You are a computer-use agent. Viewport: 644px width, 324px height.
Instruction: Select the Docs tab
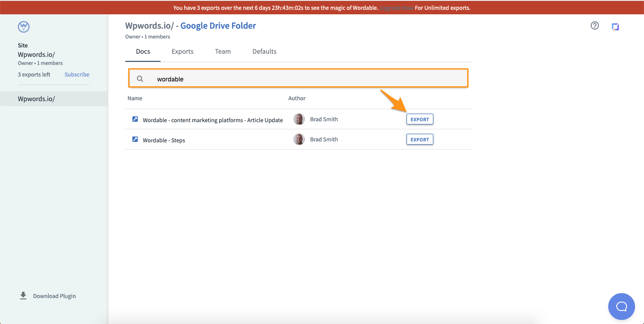[x=143, y=51]
